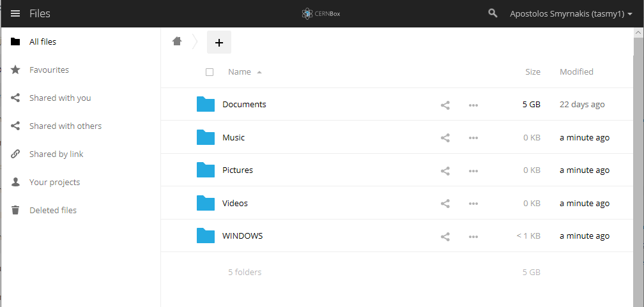Click the Documents folder icon
The height and width of the screenshot is (307, 644).
206,104
